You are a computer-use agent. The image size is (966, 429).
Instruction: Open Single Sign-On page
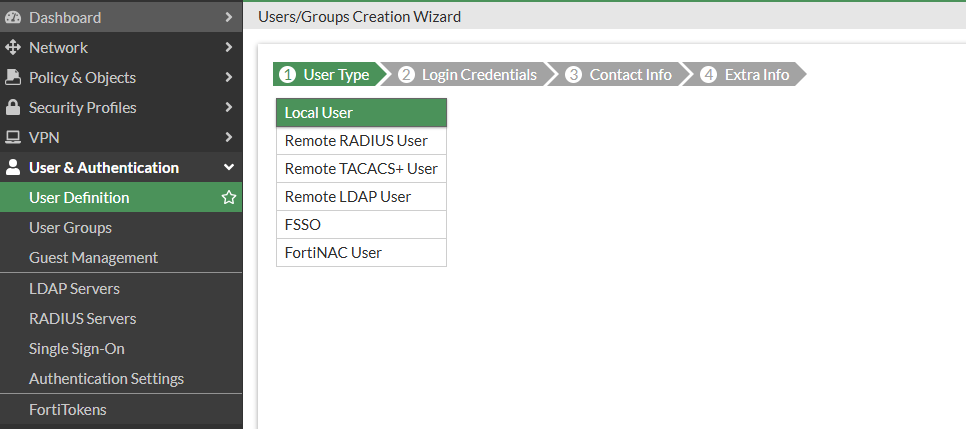coord(121,348)
